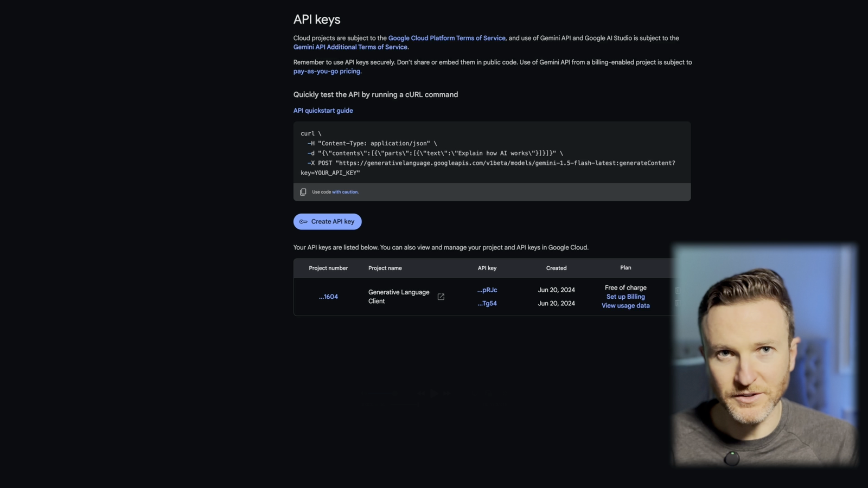The image size is (868, 488).
Task: Open the API quickstart guide
Action: [323, 110]
